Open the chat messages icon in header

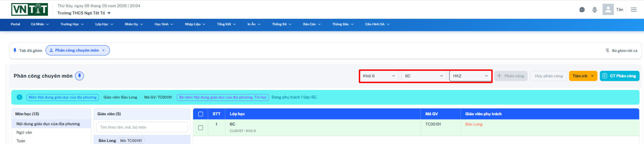[582, 10]
